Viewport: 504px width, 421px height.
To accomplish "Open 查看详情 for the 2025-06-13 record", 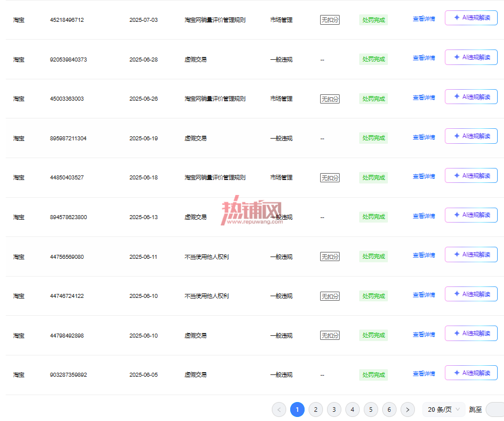I will [424, 216].
